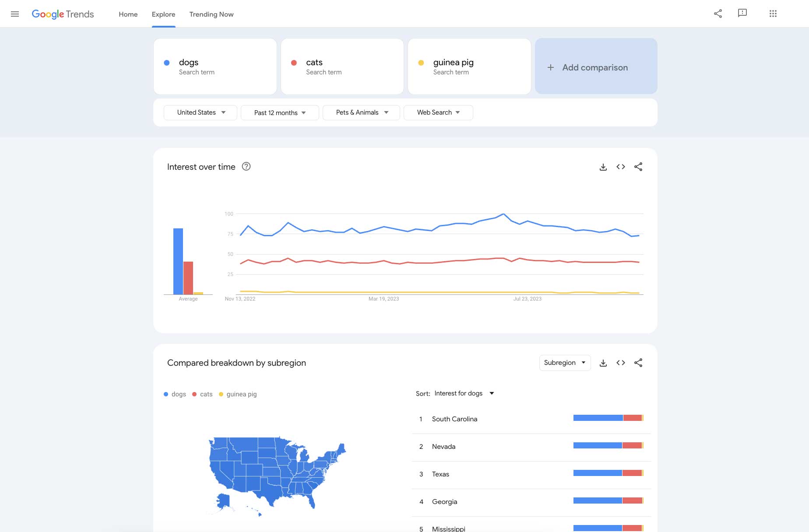Send feedback via the feedback icon
This screenshot has width=809, height=532.
point(743,14)
